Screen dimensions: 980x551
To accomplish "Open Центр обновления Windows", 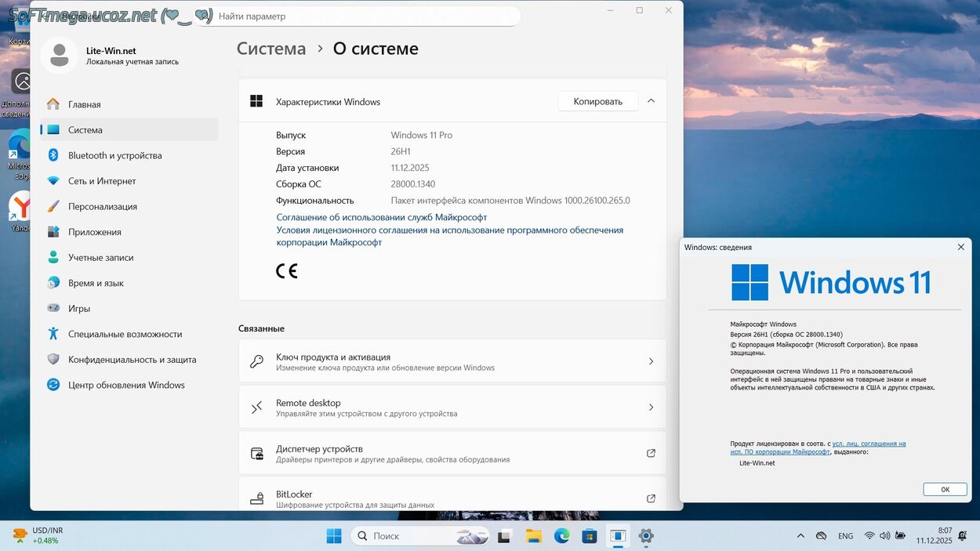I will pos(126,385).
